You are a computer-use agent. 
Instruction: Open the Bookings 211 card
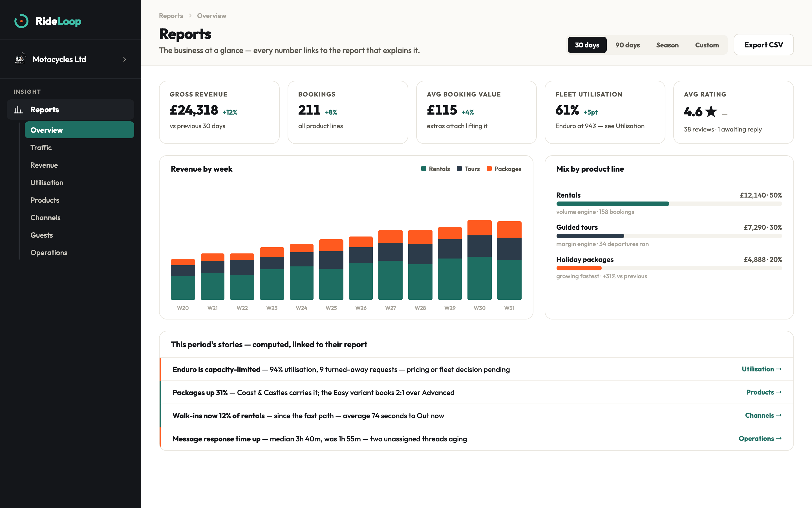coord(348,112)
